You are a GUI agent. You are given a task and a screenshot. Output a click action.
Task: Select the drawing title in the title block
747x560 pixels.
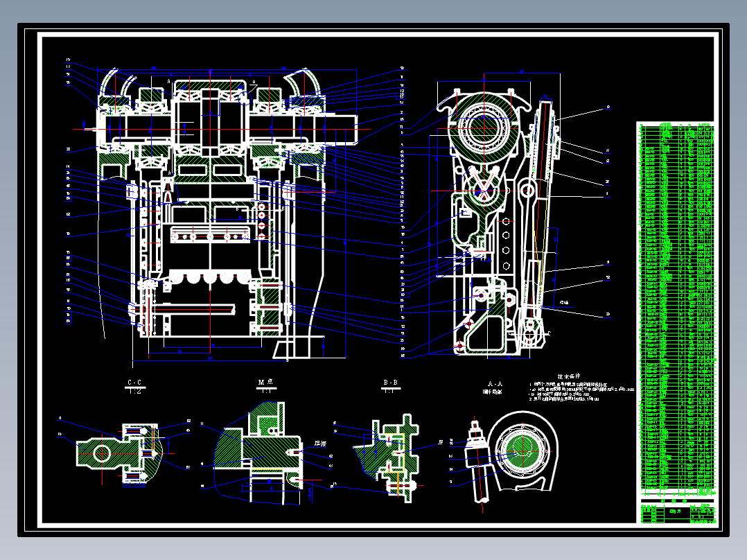675,511
